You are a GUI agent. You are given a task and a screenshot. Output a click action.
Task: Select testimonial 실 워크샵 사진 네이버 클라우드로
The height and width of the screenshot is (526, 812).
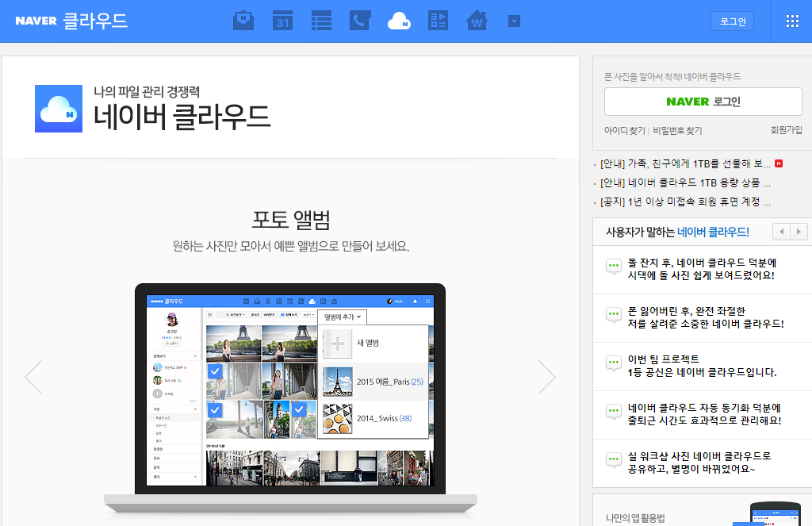[x=699, y=456]
